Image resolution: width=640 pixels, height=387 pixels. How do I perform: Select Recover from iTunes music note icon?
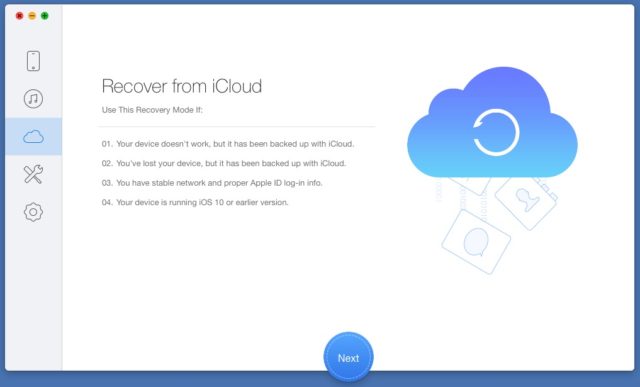[33, 98]
